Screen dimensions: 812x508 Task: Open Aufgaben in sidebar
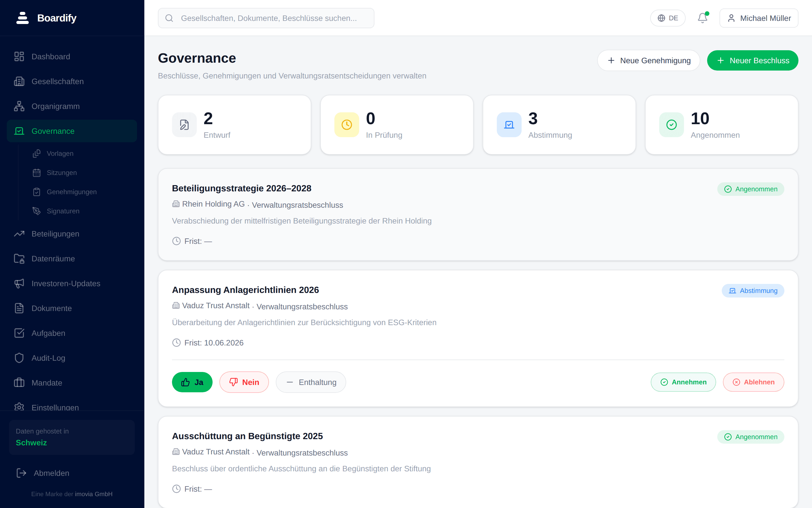(72, 333)
